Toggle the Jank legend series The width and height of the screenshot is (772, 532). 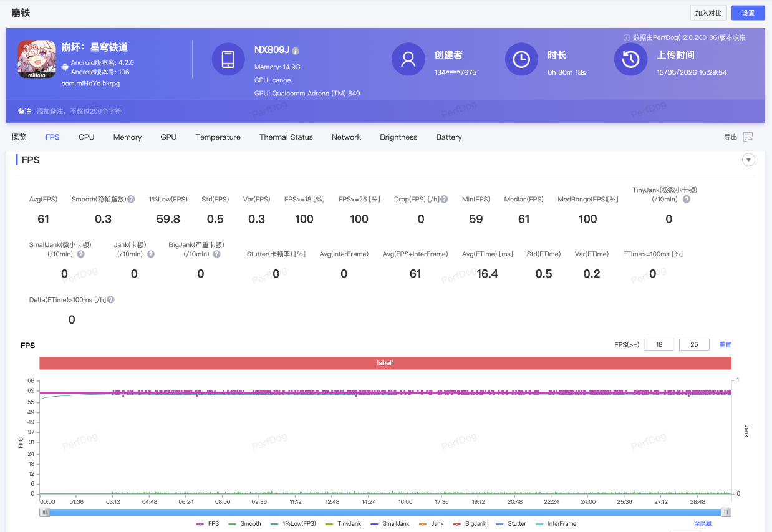pyautogui.click(x=432, y=524)
